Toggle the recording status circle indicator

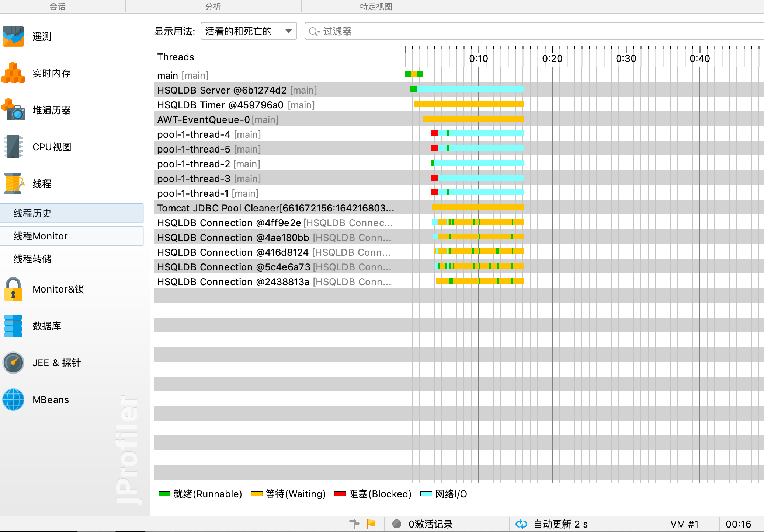[397, 524]
